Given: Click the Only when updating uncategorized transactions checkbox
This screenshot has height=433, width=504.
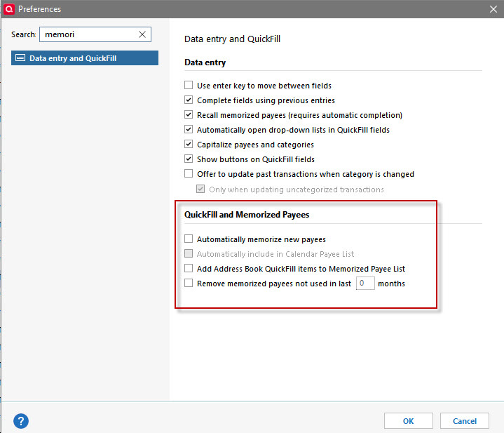Looking at the screenshot, I should [x=200, y=189].
